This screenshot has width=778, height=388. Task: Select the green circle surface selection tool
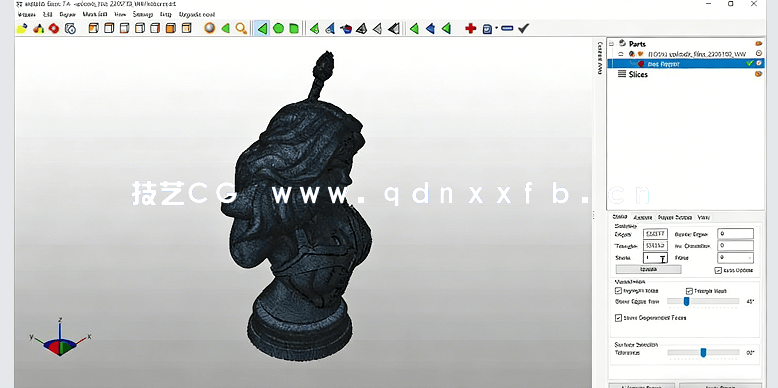pyautogui.click(x=278, y=28)
